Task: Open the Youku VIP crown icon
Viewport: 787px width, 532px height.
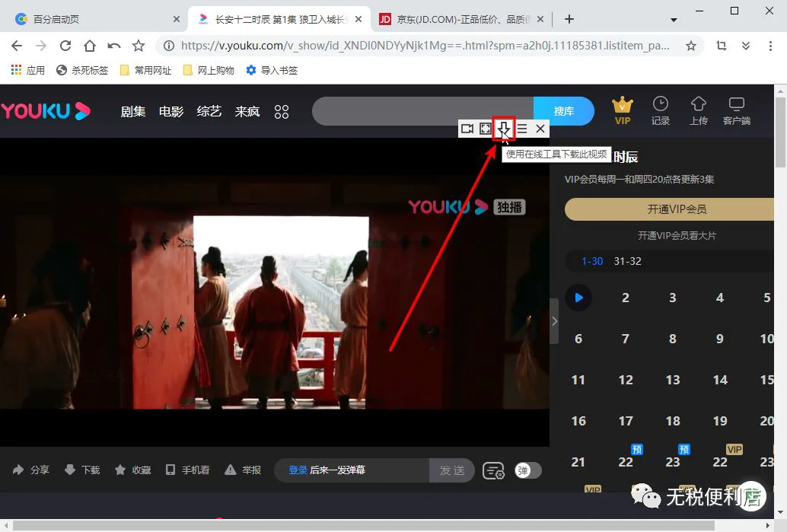Action: [623, 110]
